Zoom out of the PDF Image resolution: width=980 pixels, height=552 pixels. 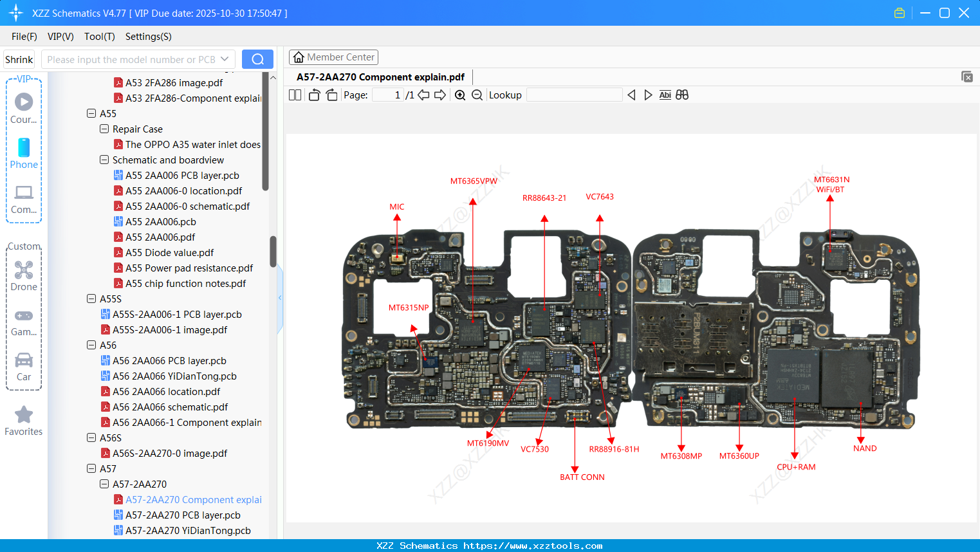pos(477,95)
